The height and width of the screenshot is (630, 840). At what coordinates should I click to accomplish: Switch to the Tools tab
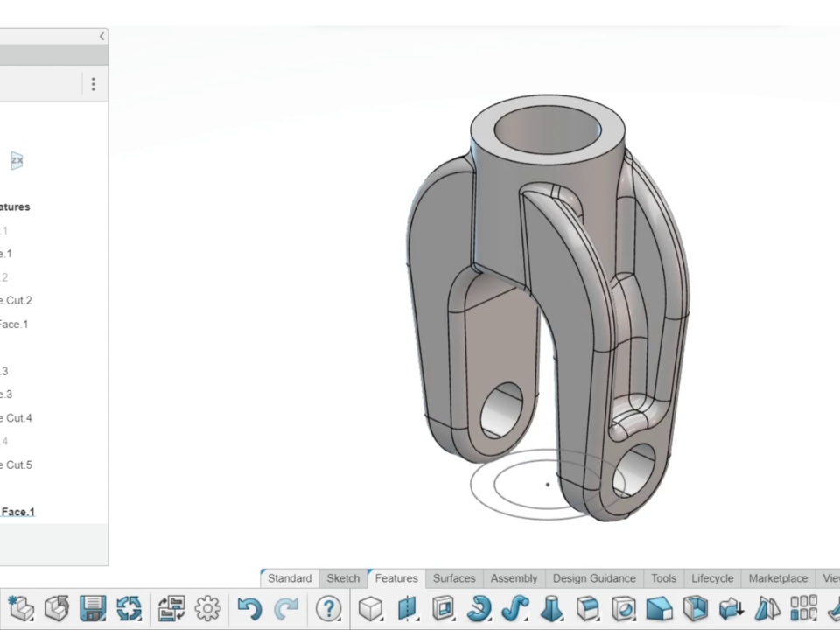[x=664, y=578]
